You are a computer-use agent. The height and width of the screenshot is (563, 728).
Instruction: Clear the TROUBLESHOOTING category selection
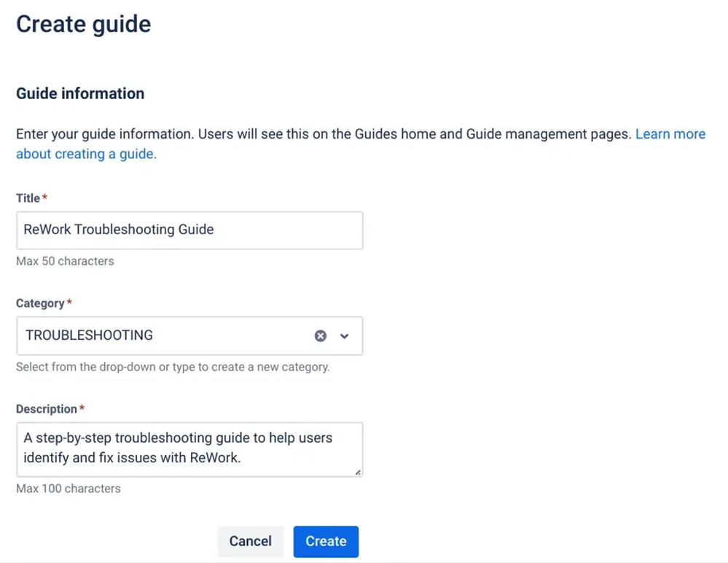(x=321, y=335)
